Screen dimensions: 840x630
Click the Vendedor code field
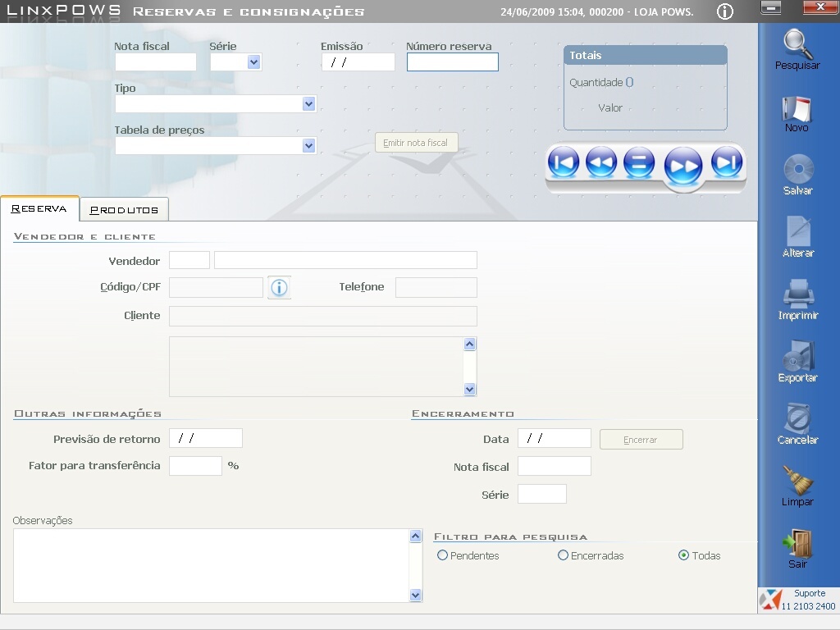click(189, 260)
